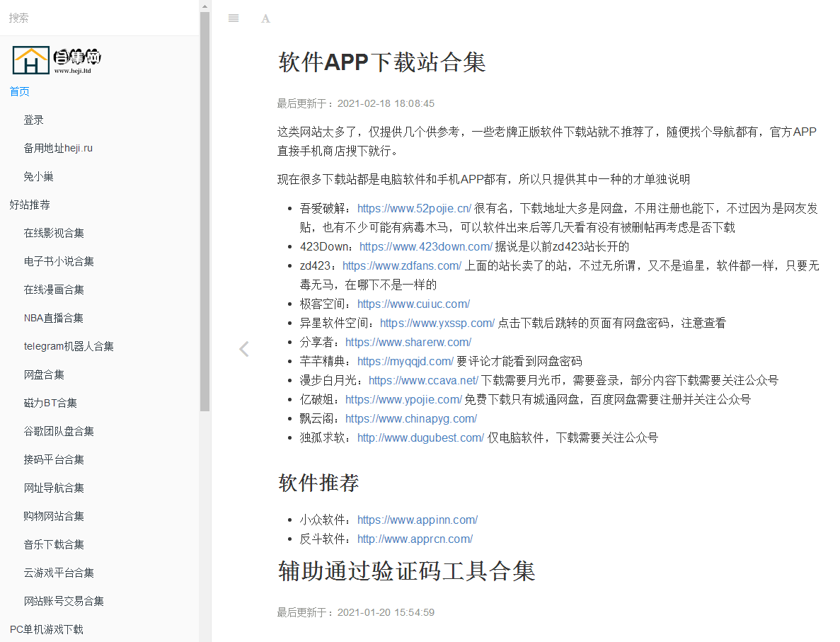This screenshot has height=642, width=840.
Task: Click the sidebar scroll-up arrow
Action: pyautogui.click(x=205, y=6)
